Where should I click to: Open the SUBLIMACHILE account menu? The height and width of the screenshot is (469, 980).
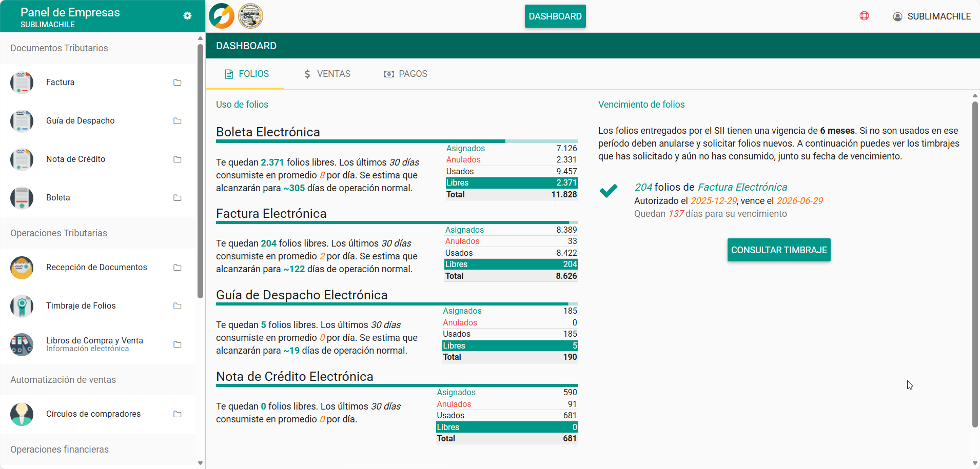[932, 16]
